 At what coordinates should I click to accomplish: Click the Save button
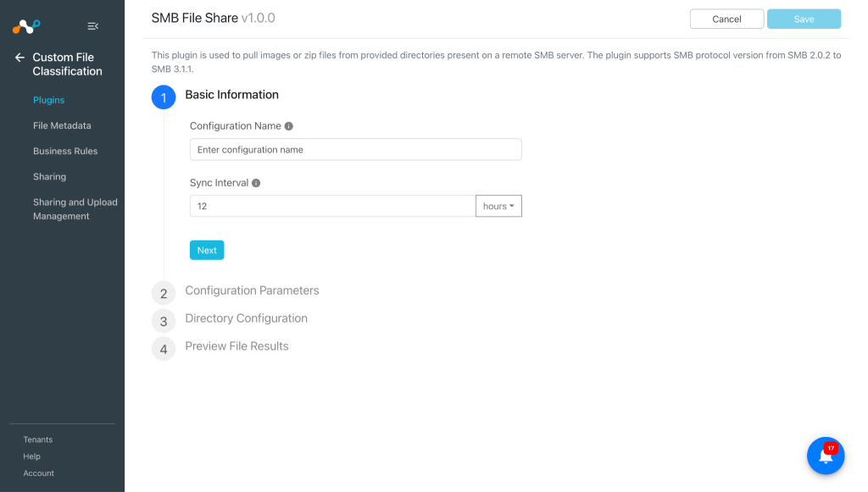point(804,19)
